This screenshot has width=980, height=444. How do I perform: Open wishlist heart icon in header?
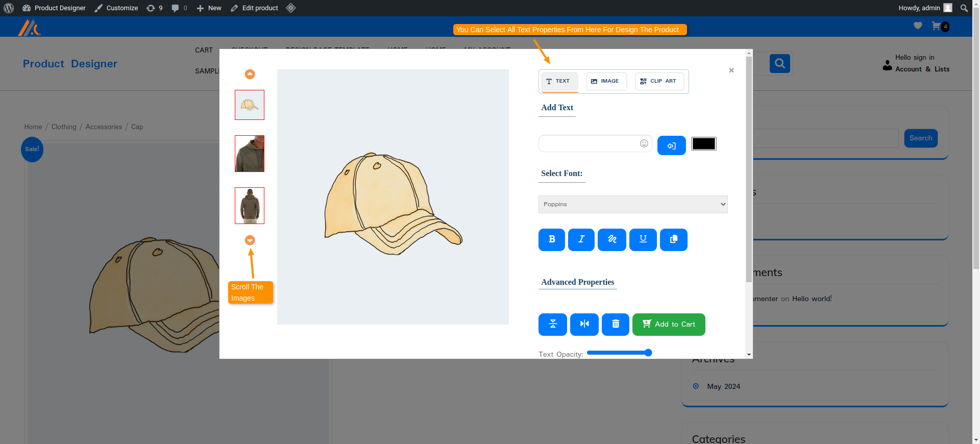click(x=918, y=26)
